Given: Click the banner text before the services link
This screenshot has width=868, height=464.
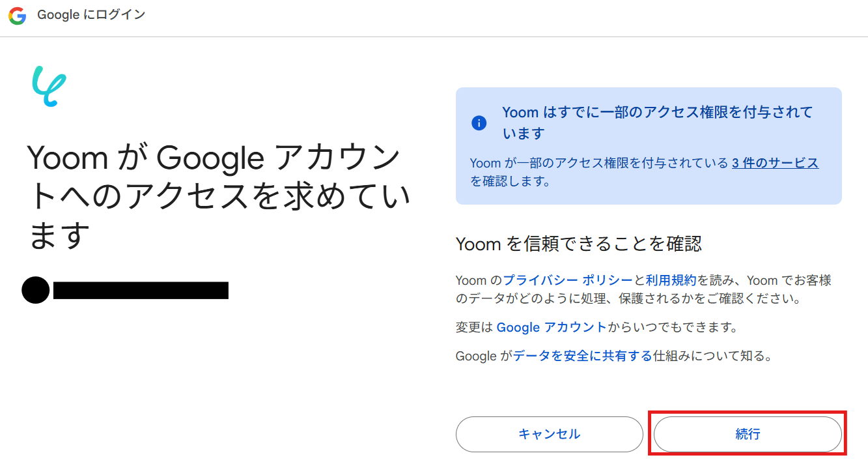Looking at the screenshot, I should (x=599, y=164).
